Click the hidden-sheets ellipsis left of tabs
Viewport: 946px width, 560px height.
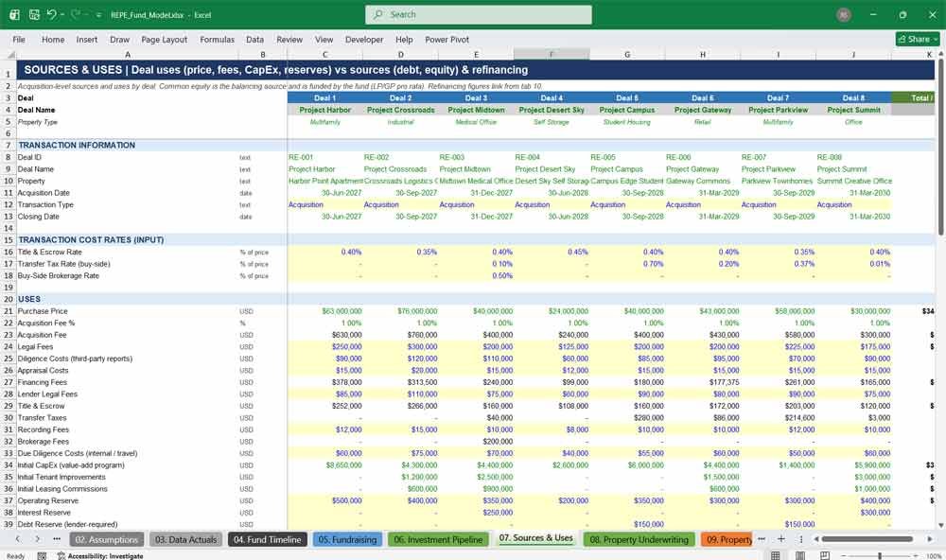pyautogui.click(x=57, y=539)
